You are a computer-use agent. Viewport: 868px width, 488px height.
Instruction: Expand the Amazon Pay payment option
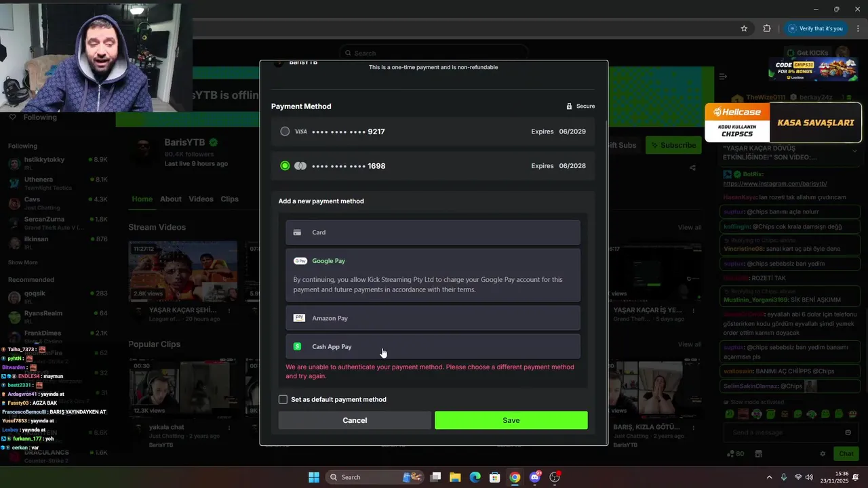pos(433,318)
